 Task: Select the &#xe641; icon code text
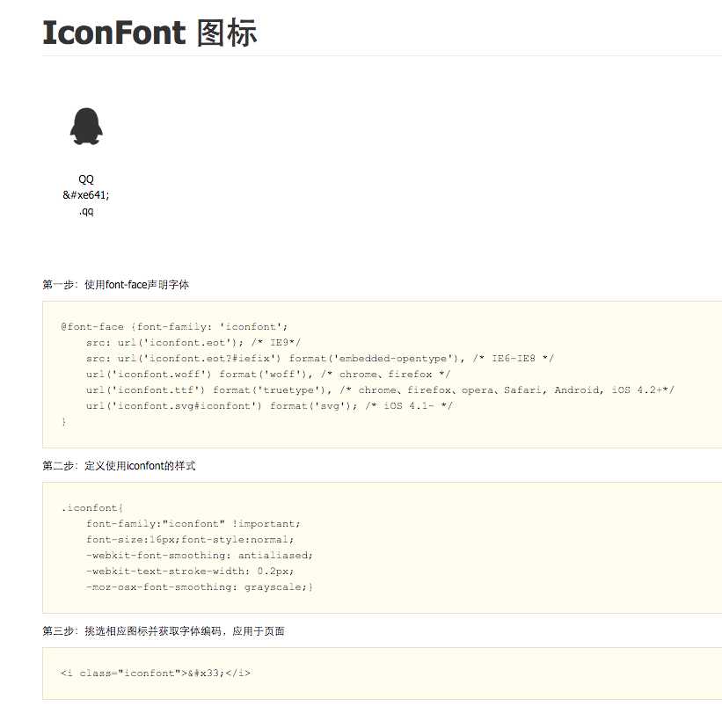click(86, 195)
